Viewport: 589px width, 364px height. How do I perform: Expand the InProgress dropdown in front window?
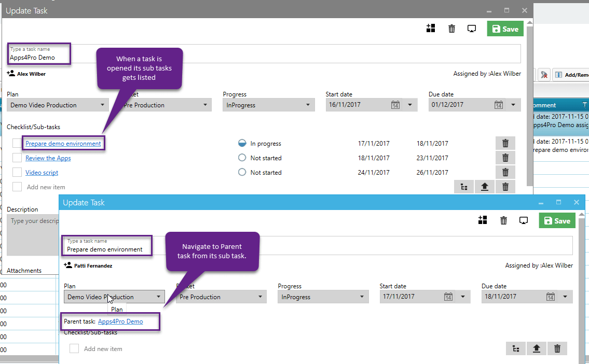point(362,297)
